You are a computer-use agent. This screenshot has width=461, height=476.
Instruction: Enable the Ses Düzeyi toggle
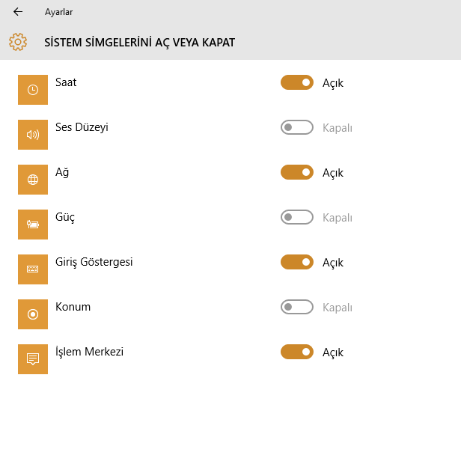(x=297, y=127)
